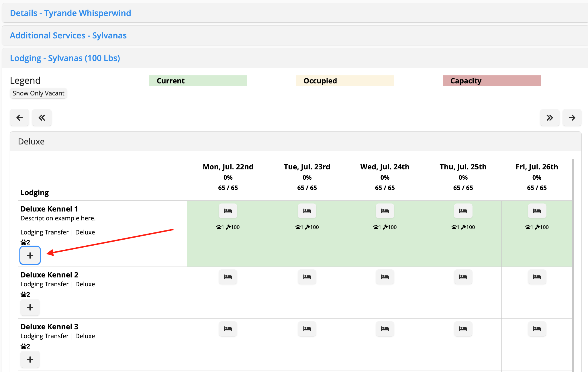Click bed icon for Deluxe Kennel 1 Friday
The image size is (588, 372).
537,211
